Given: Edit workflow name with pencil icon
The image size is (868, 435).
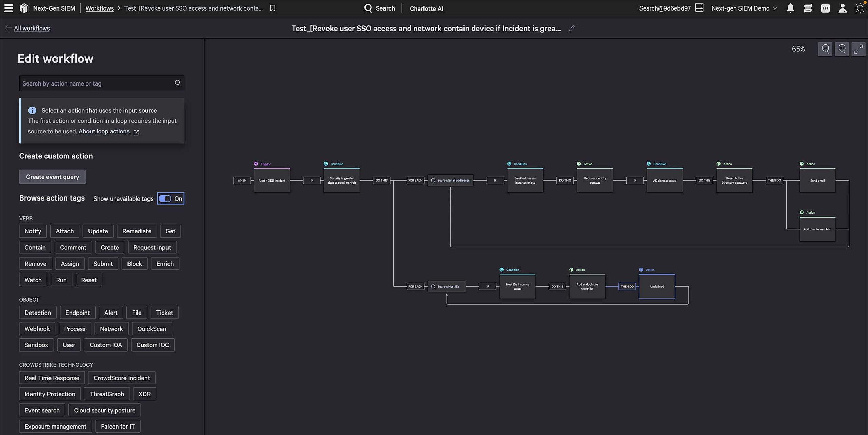Looking at the screenshot, I should pyautogui.click(x=572, y=28).
